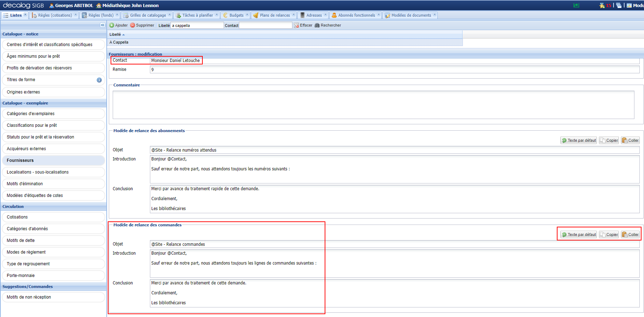This screenshot has width=644, height=317.
Task: Click the Effacer eraser icon
Action: 296,25
